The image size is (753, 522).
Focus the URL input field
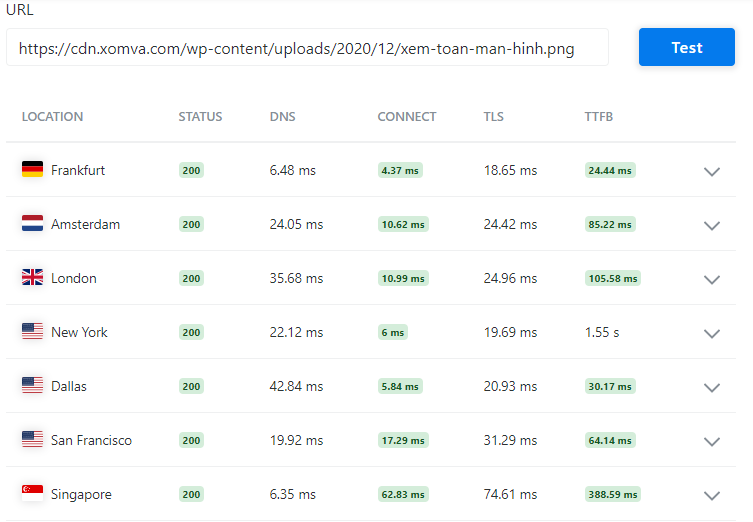coord(307,48)
